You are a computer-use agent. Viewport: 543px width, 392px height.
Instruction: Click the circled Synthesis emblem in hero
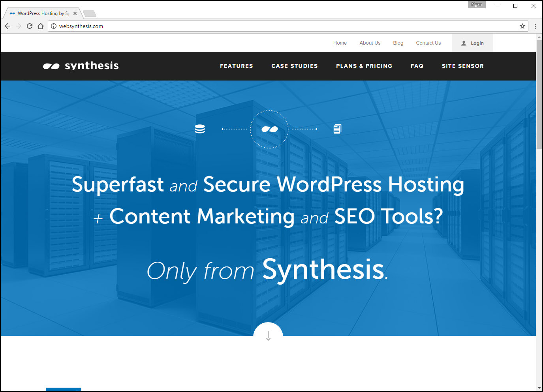click(269, 129)
